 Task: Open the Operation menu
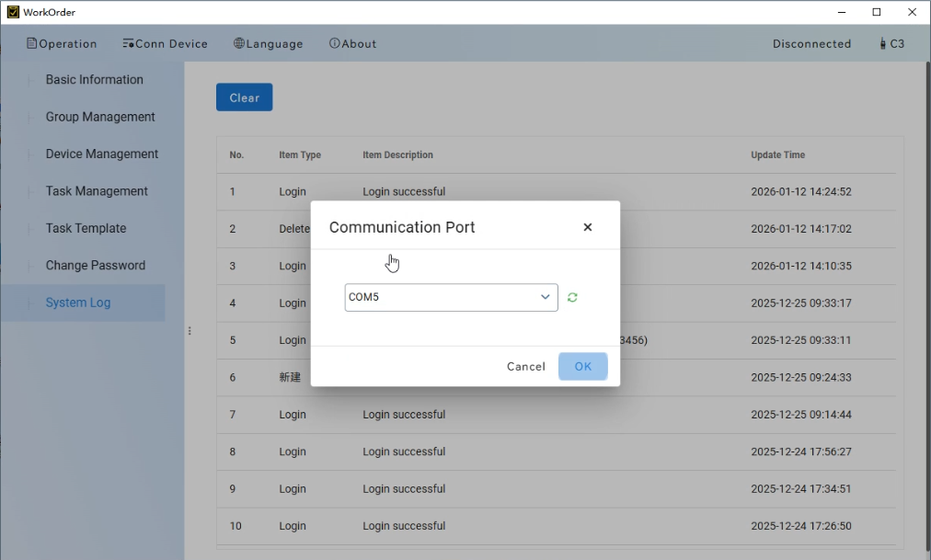click(x=62, y=43)
